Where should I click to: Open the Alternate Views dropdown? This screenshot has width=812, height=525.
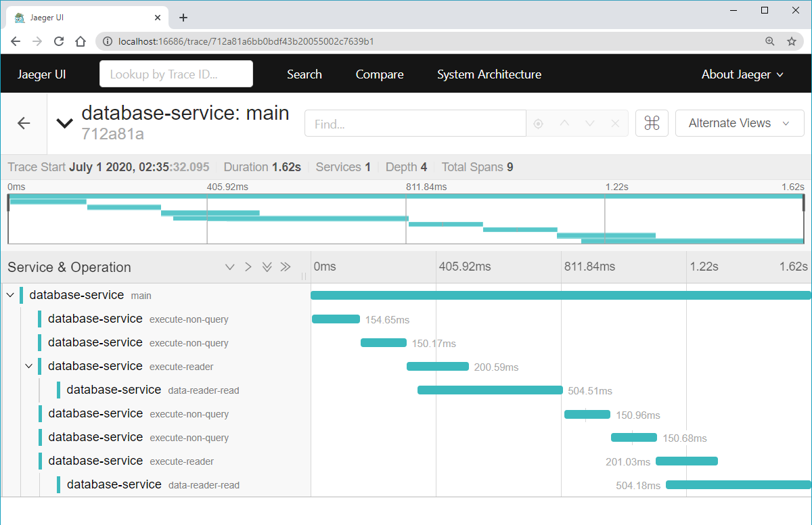pyautogui.click(x=739, y=123)
